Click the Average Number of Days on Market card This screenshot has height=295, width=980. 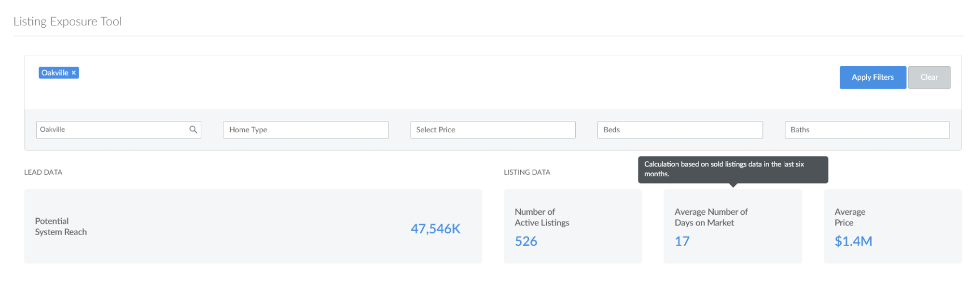733,227
